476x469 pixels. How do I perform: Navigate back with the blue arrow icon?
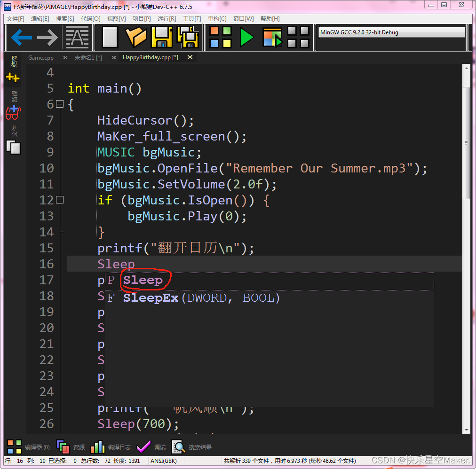[x=21, y=37]
